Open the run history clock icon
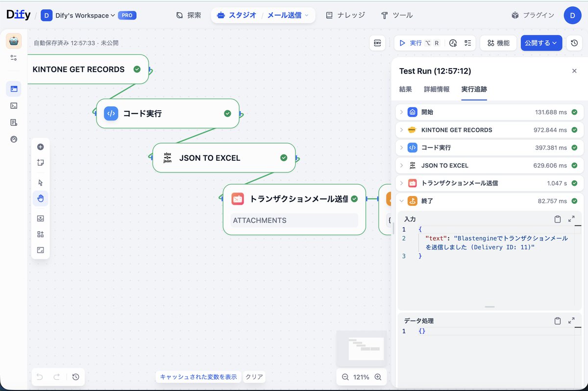 click(x=453, y=43)
